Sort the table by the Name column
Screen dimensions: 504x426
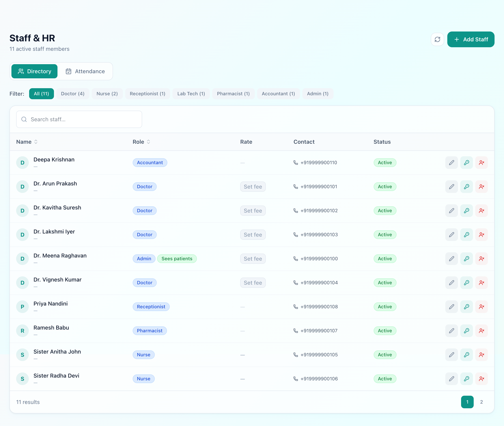click(27, 142)
